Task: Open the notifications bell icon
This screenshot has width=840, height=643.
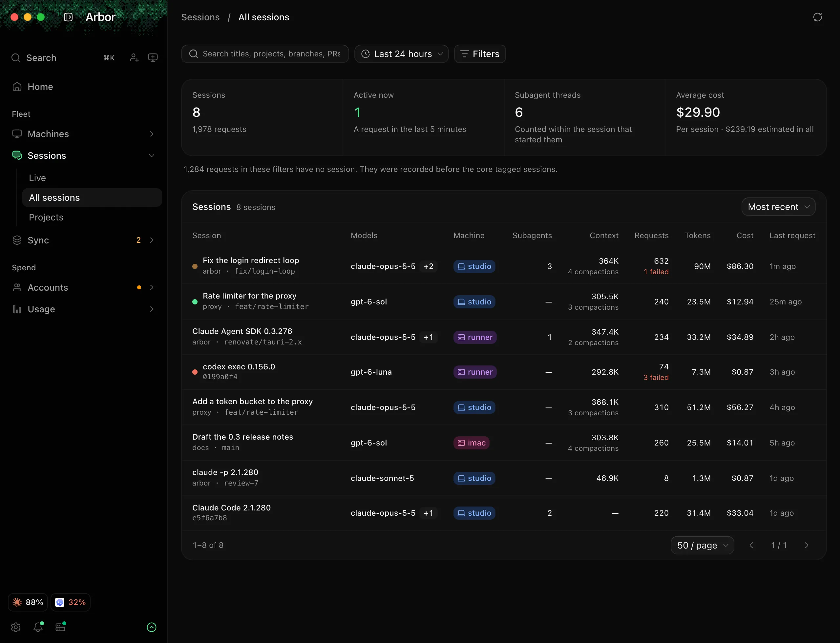Action: coord(38,627)
